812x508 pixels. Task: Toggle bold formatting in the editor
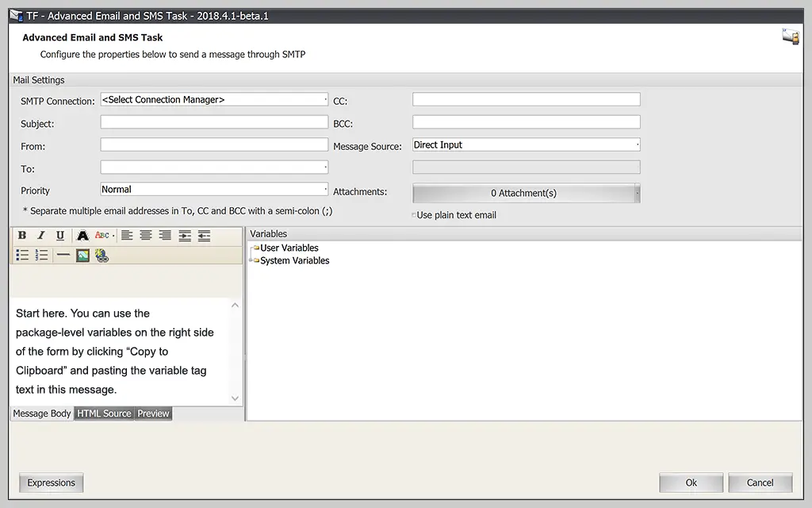pyautogui.click(x=22, y=236)
